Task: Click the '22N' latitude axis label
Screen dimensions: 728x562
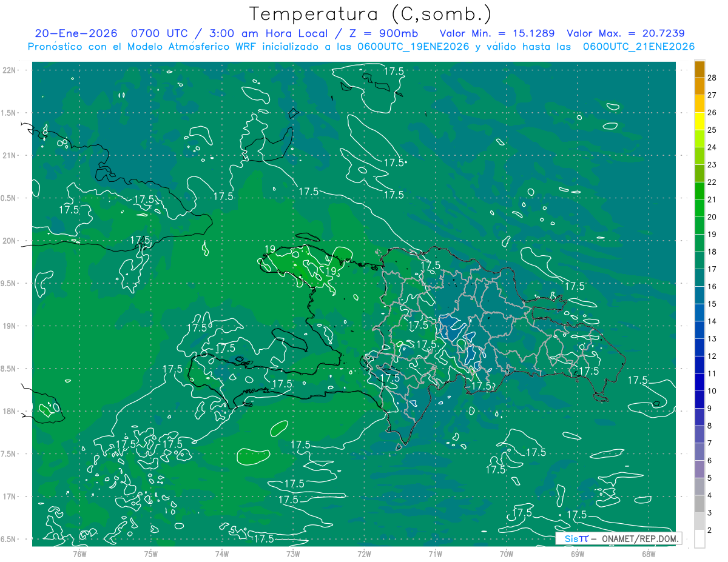Action: [x=10, y=70]
